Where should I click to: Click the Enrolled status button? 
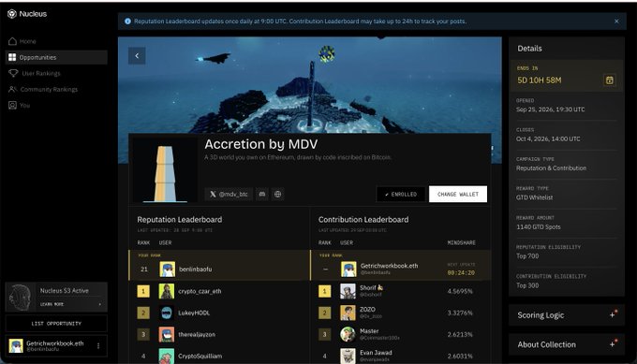pos(401,195)
